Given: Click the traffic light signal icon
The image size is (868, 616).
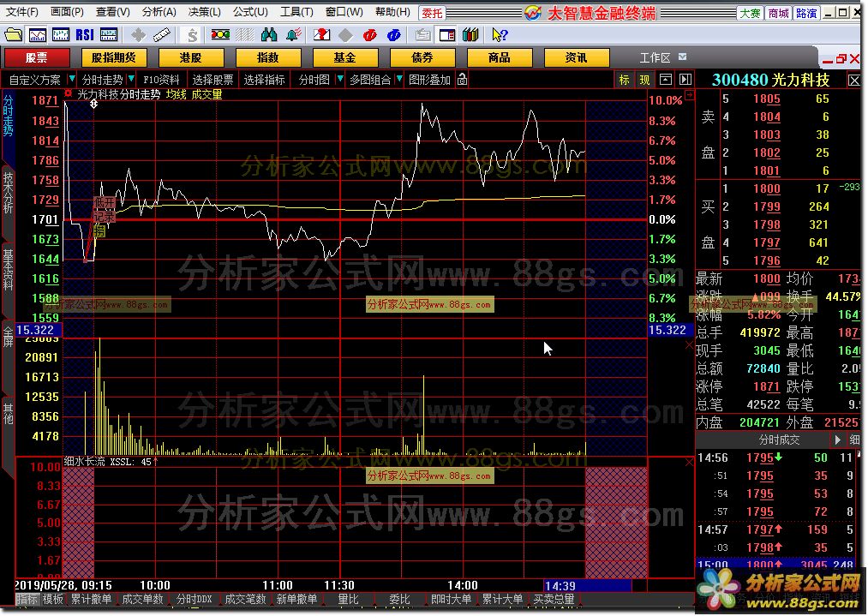Looking at the screenshot, I should click(220, 35).
